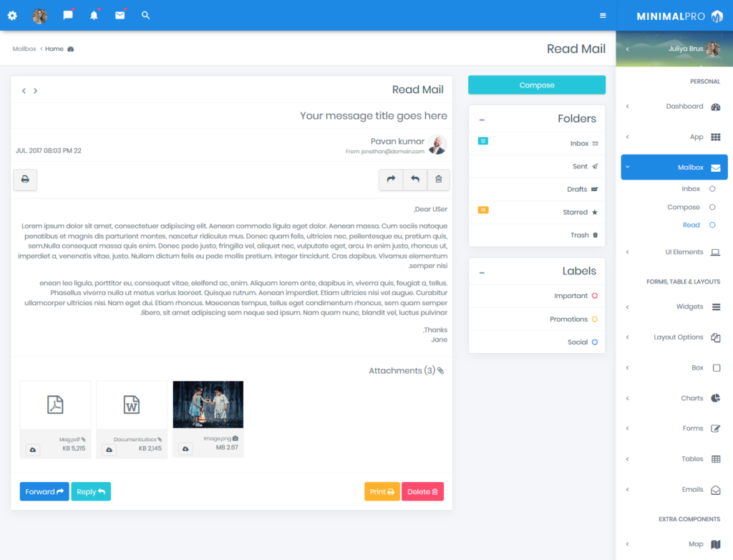Click the notifications bell icon

94,15
